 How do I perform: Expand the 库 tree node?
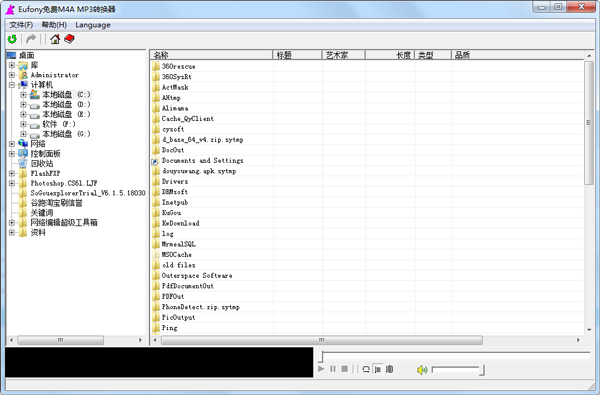click(x=12, y=65)
